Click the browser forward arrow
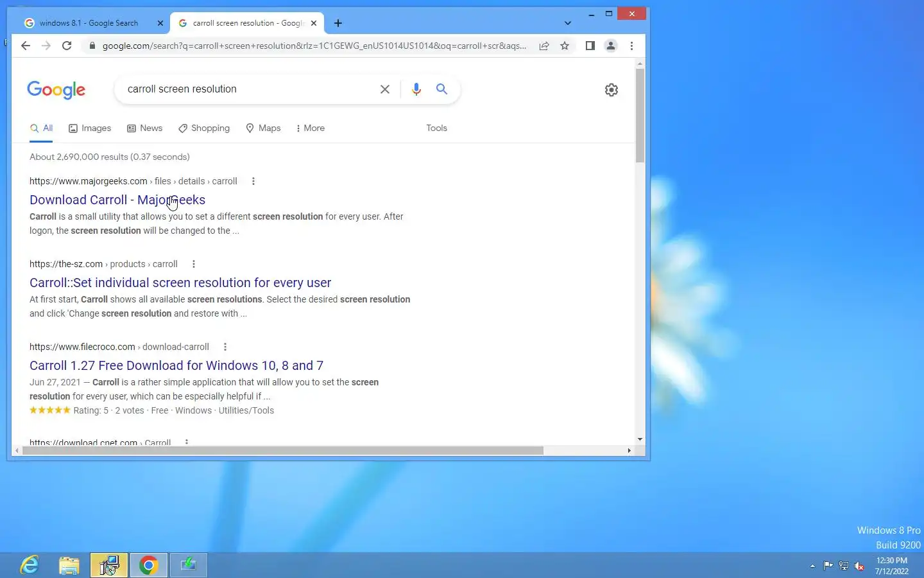This screenshot has height=578, width=924. (46, 46)
